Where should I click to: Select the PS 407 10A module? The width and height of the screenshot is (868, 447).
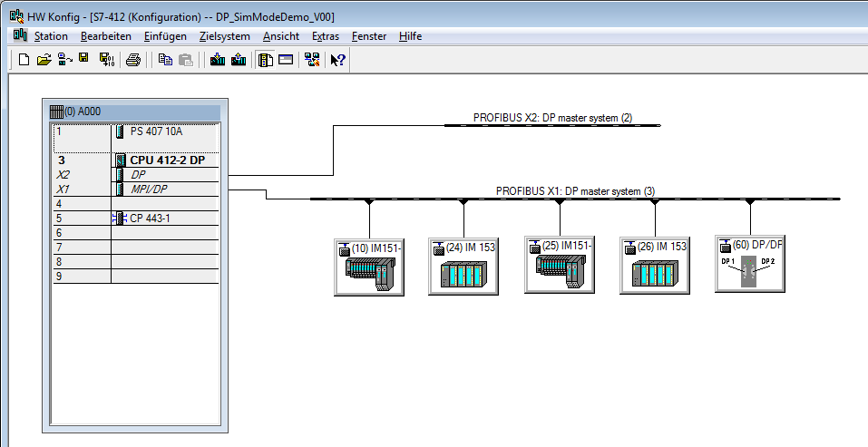(156, 131)
